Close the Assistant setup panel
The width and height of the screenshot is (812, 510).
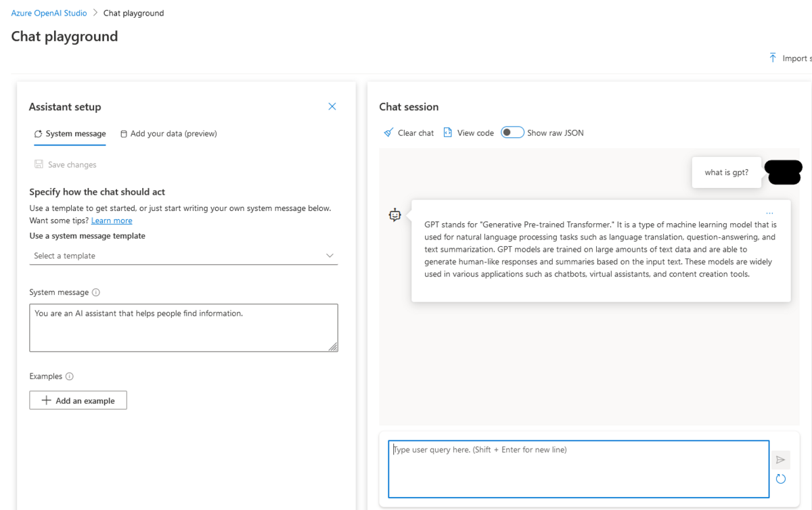point(332,106)
